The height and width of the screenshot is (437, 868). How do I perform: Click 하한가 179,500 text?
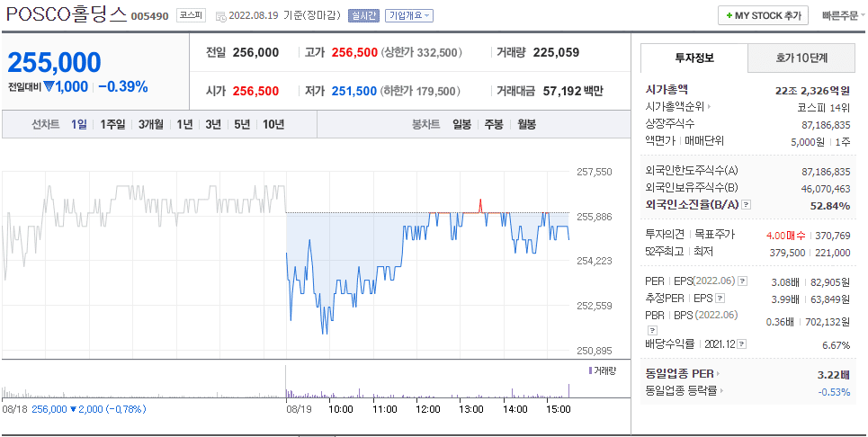point(421,91)
